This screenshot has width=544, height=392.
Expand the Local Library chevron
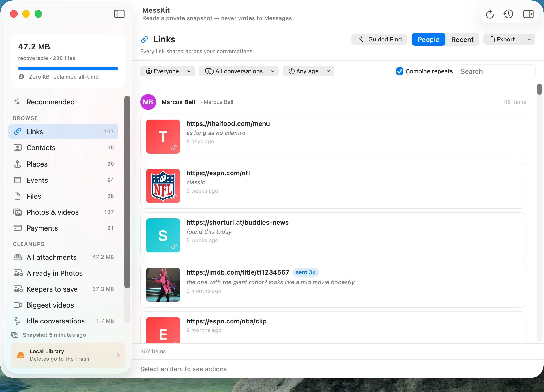pyautogui.click(x=118, y=355)
